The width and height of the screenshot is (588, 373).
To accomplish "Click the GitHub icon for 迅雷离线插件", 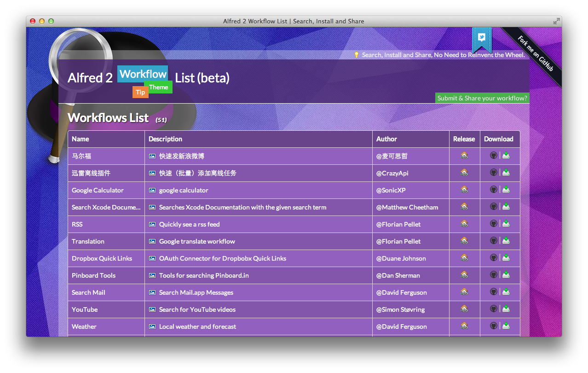I will point(494,172).
